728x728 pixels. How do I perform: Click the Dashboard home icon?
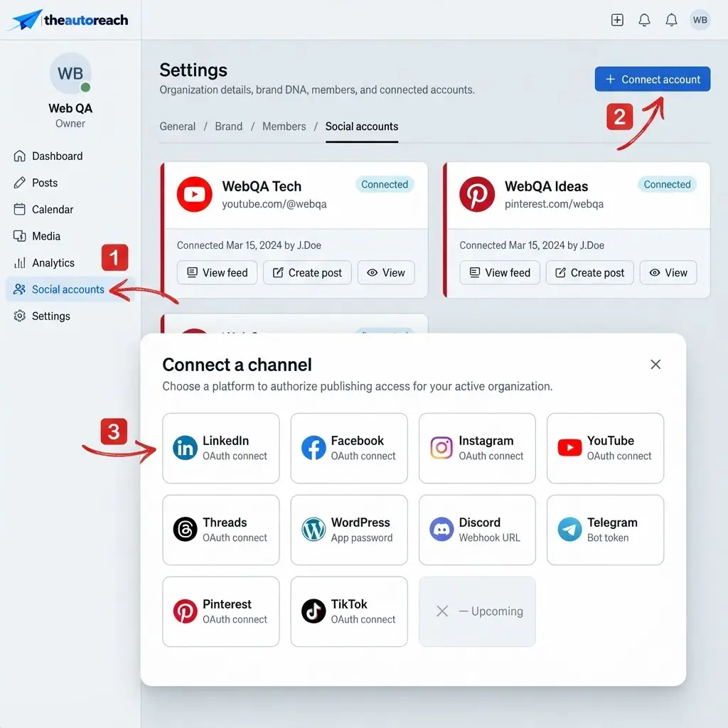click(x=19, y=156)
